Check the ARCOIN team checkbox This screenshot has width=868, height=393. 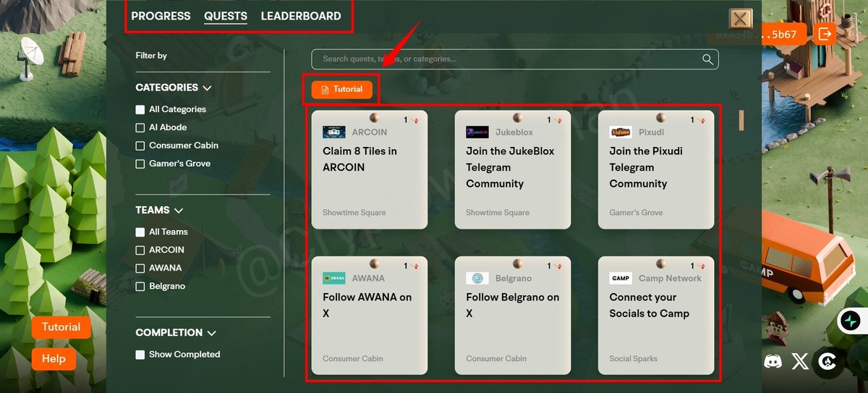140,250
